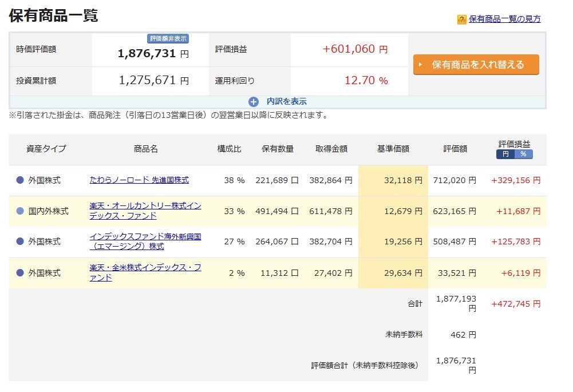The width and height of the screenshot is (573, 392).
Task: Click the asset dot in the たわらノーロード row
Action: (x=20, y=180)
